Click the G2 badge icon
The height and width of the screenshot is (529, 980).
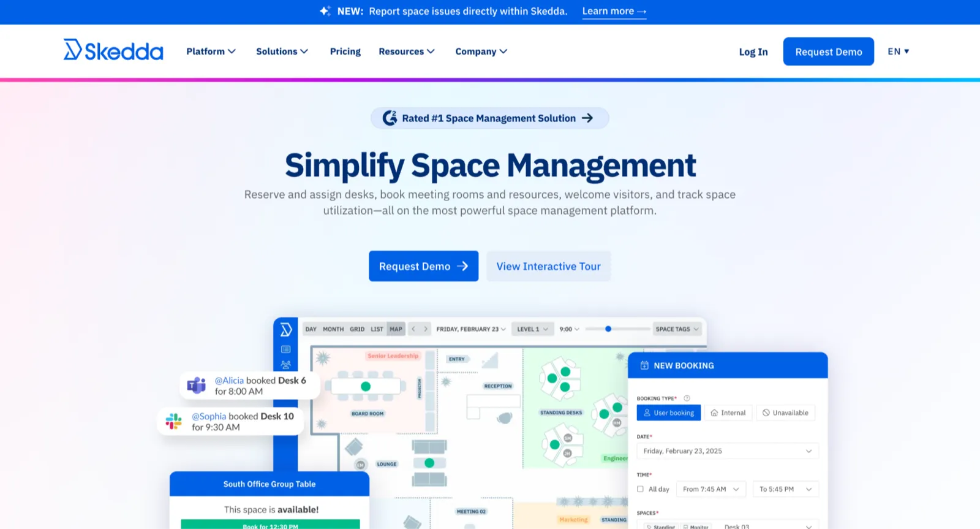click(x=390, y=118)
